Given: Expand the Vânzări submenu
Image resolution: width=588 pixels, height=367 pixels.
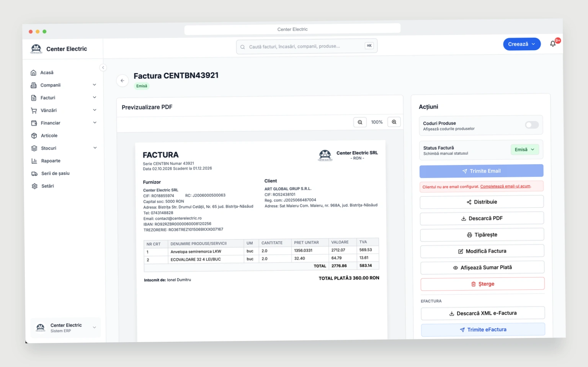Looking at the screenshot, I should (64, 110).
